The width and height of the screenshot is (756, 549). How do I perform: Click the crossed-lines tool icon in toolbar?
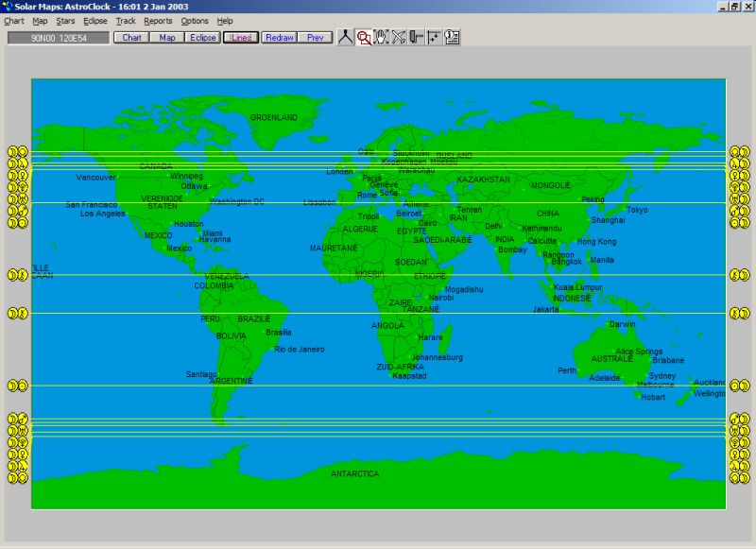[x=399, y=38]
